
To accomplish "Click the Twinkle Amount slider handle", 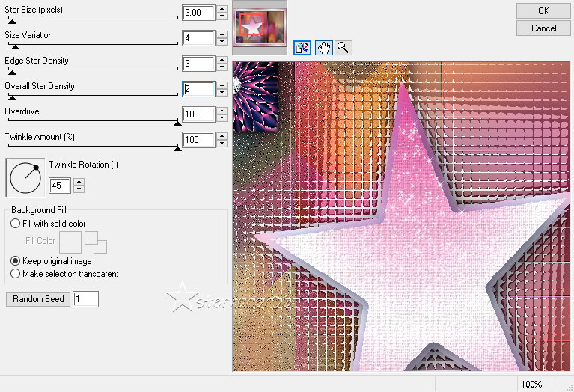I will pos(177,148).
